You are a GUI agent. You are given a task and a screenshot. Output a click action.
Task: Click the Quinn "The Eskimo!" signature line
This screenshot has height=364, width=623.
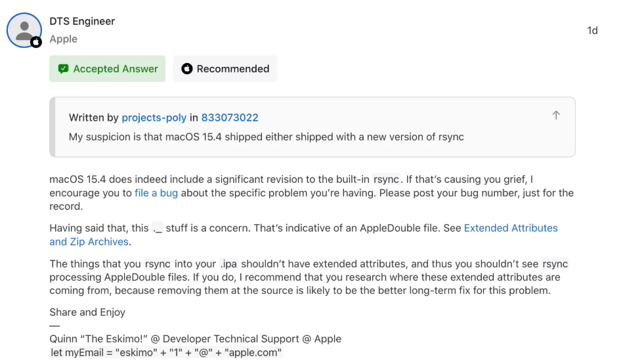point(195,338)
